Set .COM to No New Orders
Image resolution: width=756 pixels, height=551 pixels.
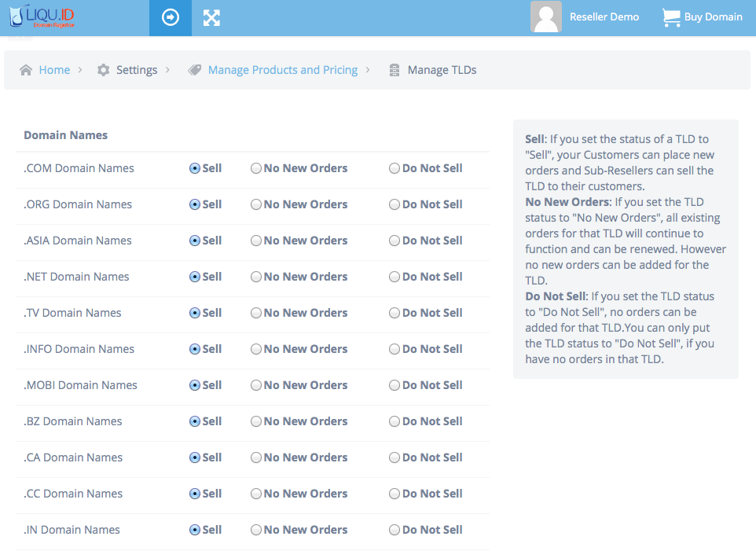[x=256, y=168]
